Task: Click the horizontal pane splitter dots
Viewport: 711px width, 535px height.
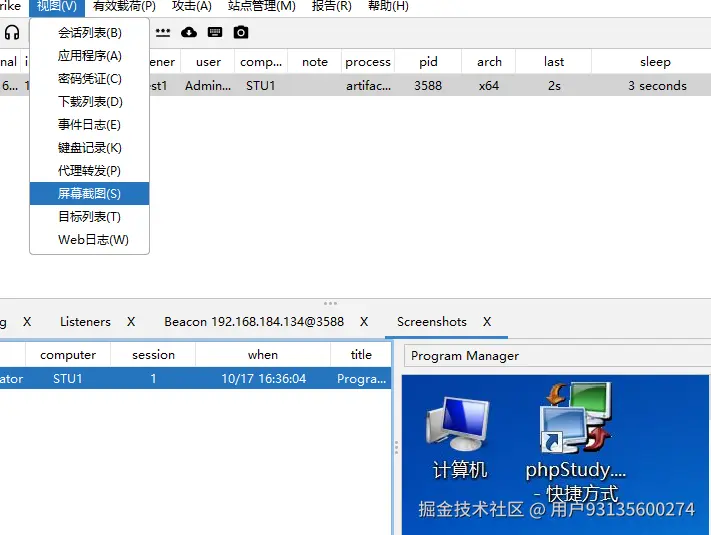Action: coord(330,303)
